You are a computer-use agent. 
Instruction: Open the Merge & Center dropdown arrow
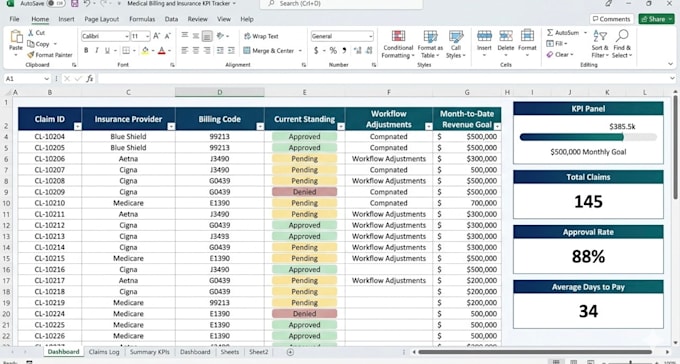click(x=300, y=51)
